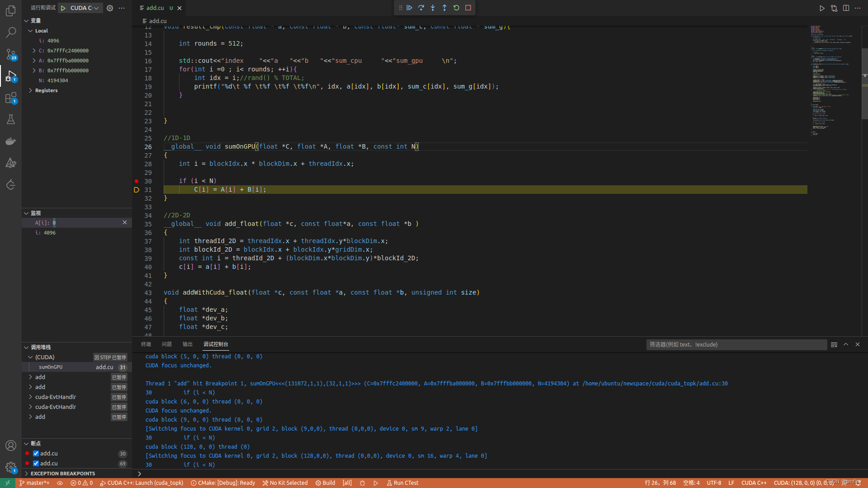Uncheck the add.cu line 69 breakpoint
The height and width of the screenshot is (488, 868).
(x=36, y=464)
